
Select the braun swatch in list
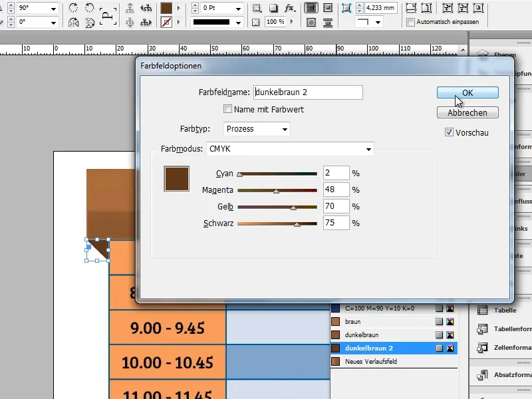[394, 322]
